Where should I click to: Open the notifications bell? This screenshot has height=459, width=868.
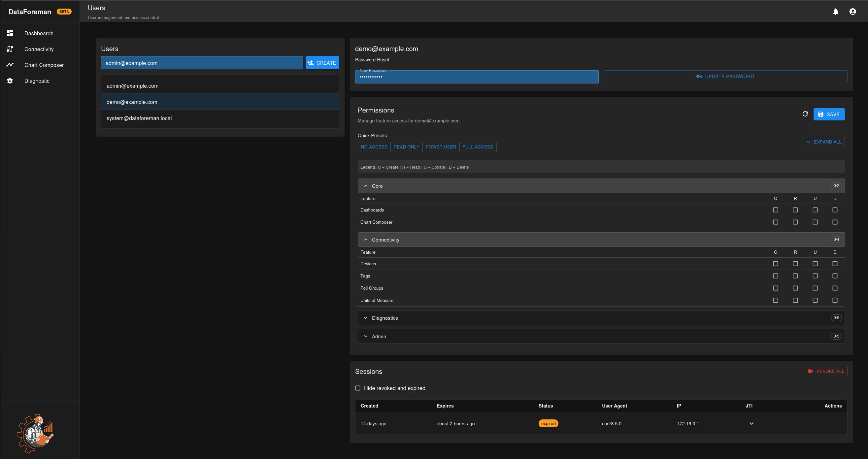coord(836,11)
